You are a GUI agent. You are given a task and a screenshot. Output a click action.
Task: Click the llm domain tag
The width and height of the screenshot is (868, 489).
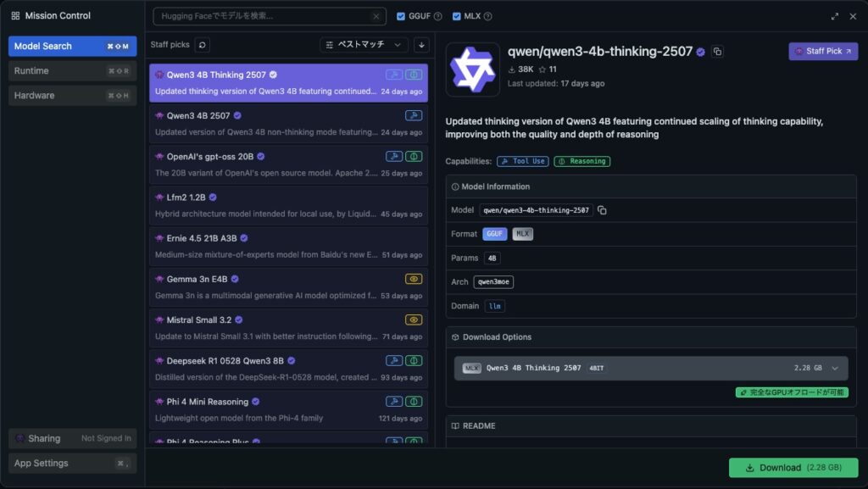(x=495, y=307)
